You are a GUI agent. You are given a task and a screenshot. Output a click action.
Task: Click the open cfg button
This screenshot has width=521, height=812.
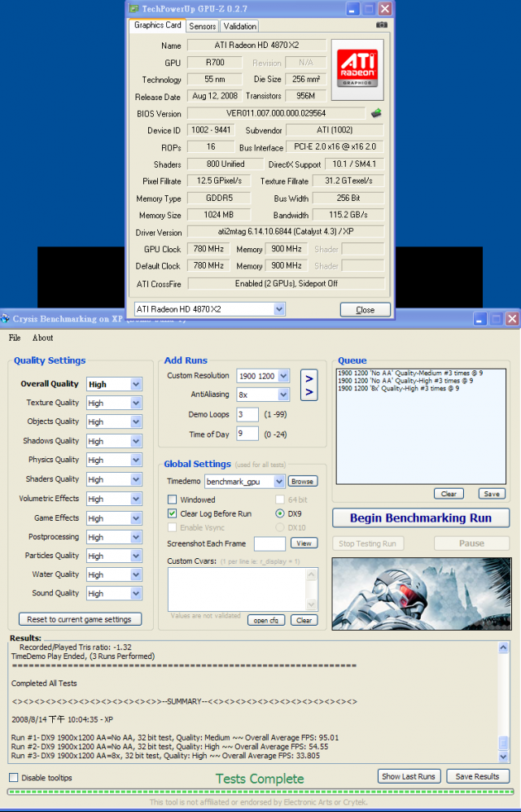click(266, 620)
